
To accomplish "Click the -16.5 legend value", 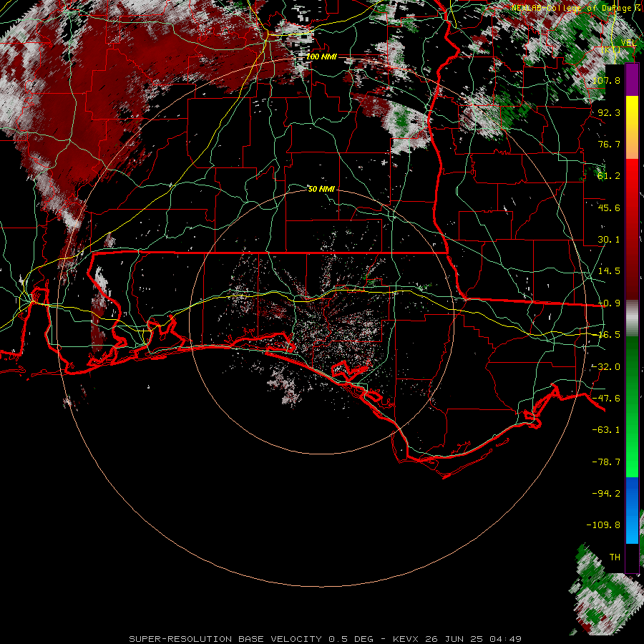I will pyautogui.click(x=609, y=335).
